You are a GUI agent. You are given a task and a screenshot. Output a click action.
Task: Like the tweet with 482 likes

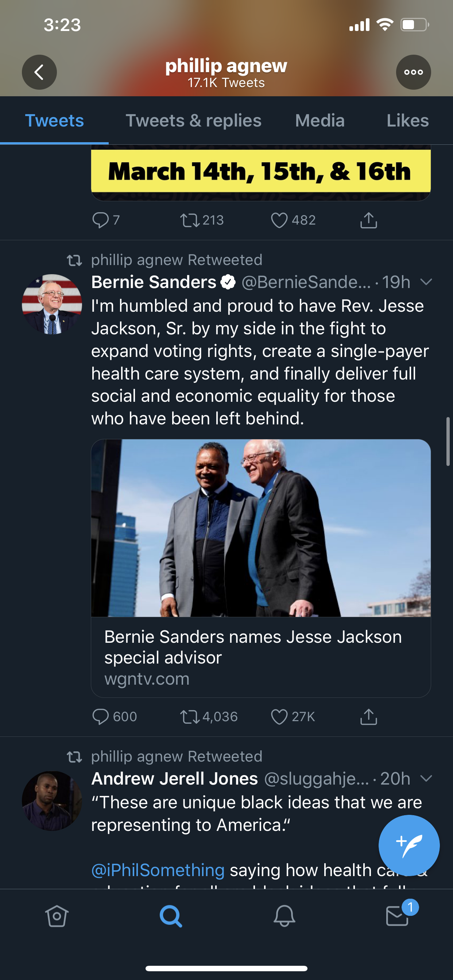pos(279,220)
